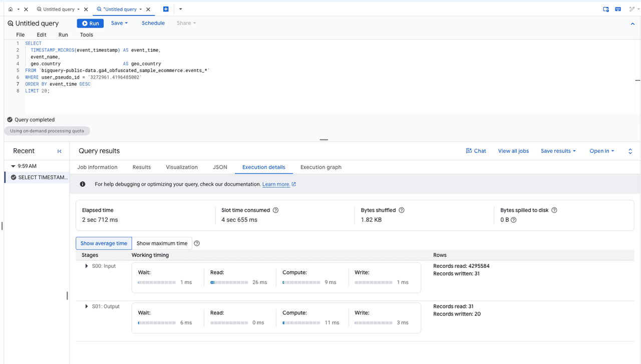Click the editor-results splitter handle
Screen dimensions: 641x364
point(324,140)
